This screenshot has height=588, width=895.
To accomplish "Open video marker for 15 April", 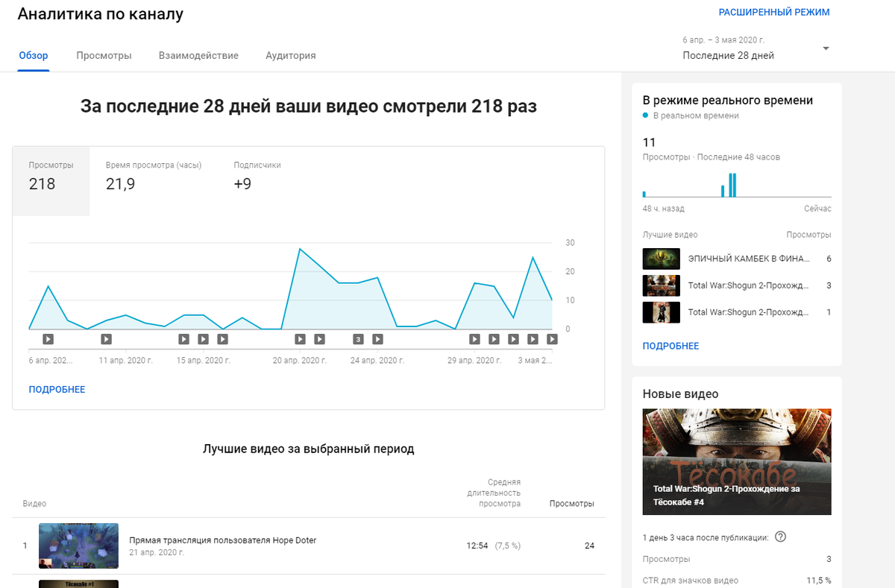I will (204, 339).
